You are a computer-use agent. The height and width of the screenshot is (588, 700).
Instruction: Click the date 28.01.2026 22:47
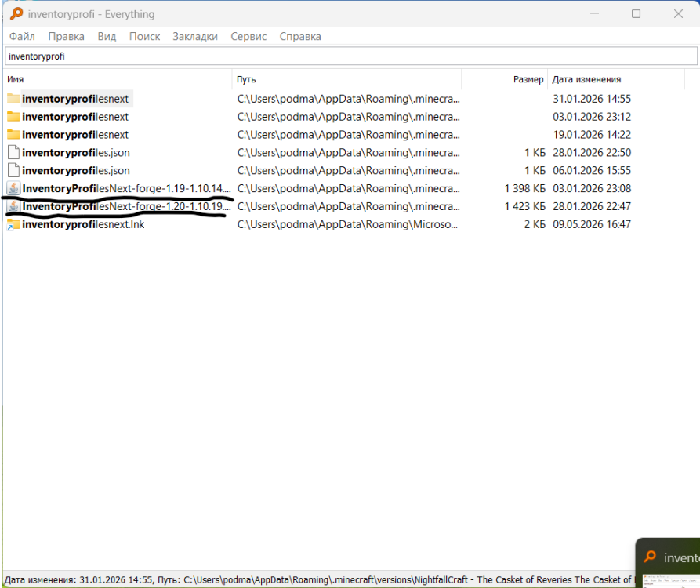click(592, 206)
